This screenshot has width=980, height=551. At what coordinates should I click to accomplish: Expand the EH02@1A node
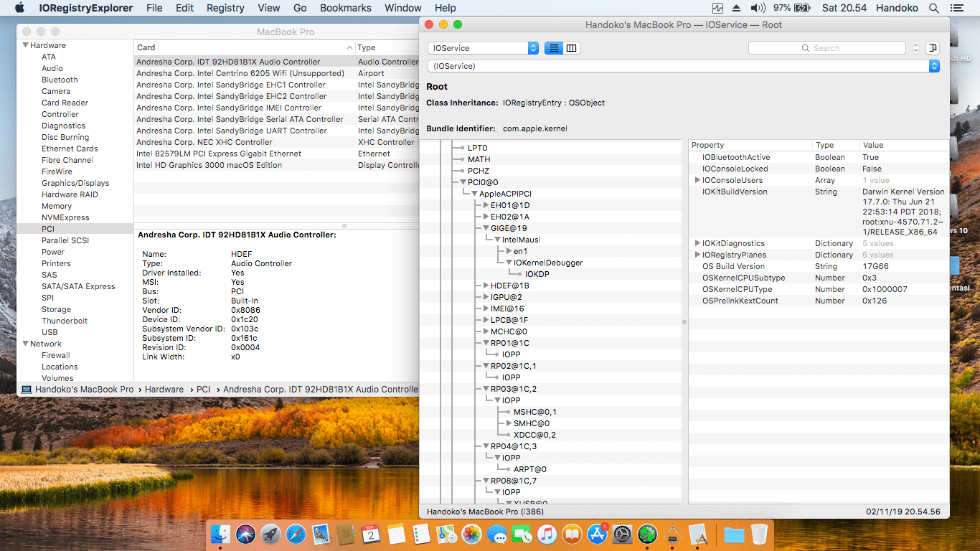(x=486, y=217)
